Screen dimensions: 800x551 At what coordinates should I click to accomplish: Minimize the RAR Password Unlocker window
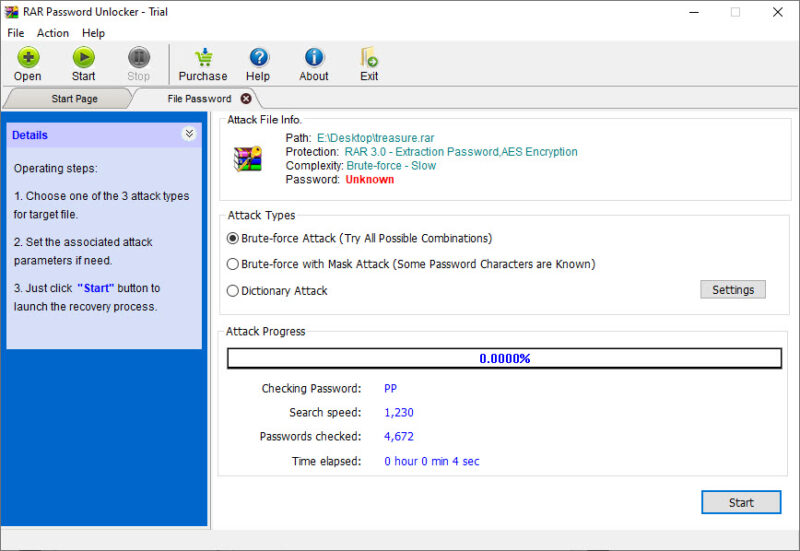694,12
